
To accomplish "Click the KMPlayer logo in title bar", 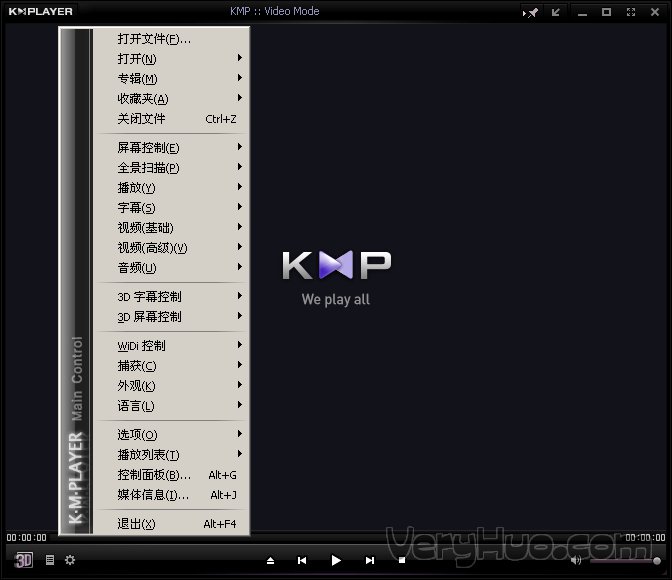I will pos(41,12).
